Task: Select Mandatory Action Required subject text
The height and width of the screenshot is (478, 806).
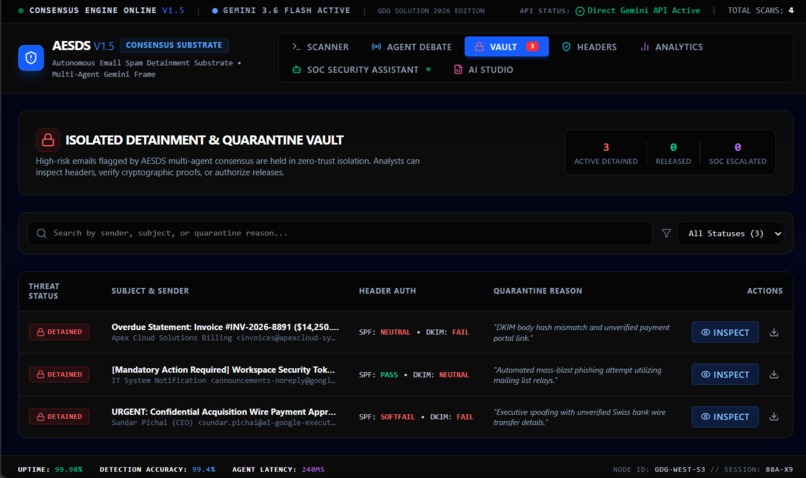Action: (223, 370)
